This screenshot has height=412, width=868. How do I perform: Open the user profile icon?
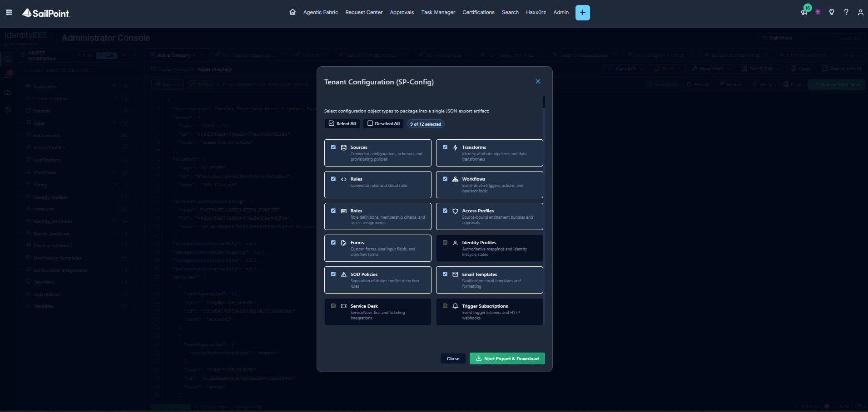(860, 12)
